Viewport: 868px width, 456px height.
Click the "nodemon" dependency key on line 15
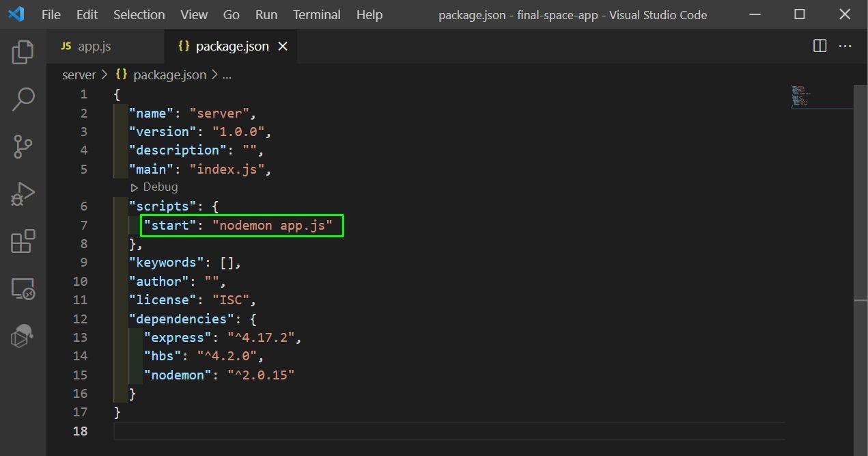tap(178, 375)
